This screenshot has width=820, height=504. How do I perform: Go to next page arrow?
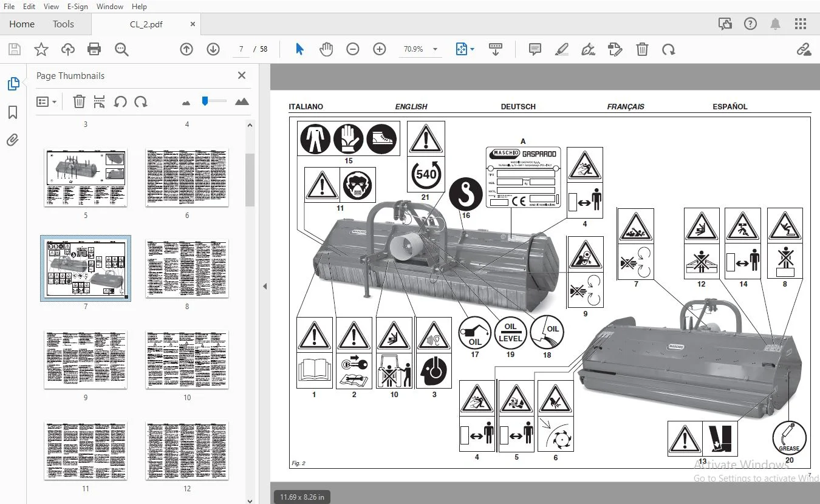[213, 49]
